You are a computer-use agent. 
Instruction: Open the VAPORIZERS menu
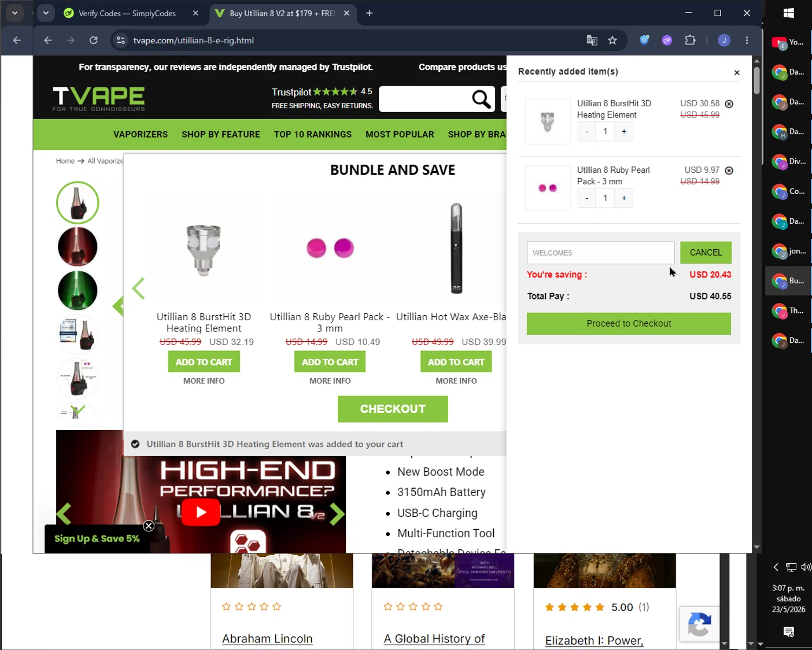click(x=141, y=134)
